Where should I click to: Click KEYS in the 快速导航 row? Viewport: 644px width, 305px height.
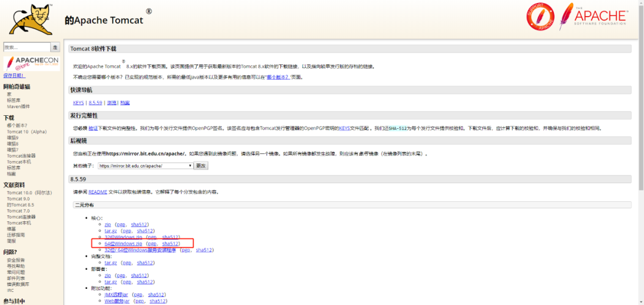tap(79, 103)
